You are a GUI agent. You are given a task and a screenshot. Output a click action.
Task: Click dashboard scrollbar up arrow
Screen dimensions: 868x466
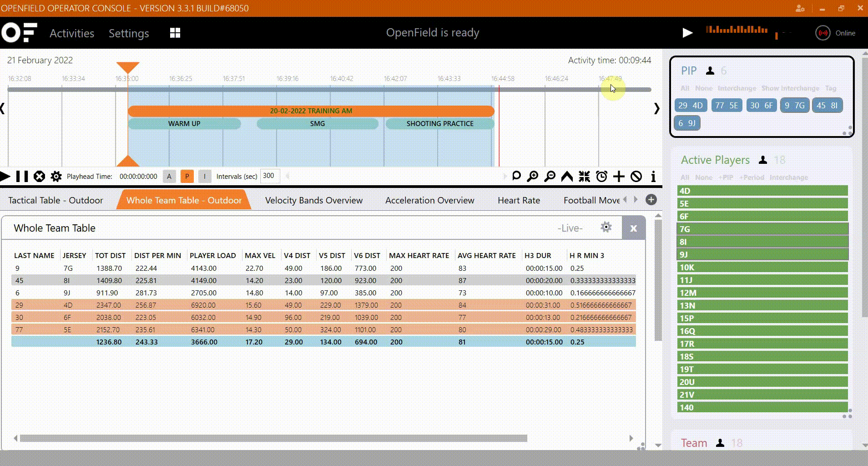click(658, 216)
